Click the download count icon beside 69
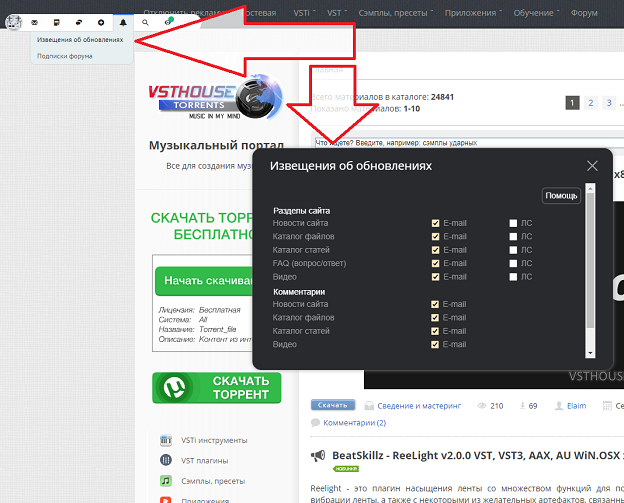 click(x=522, y=406)
